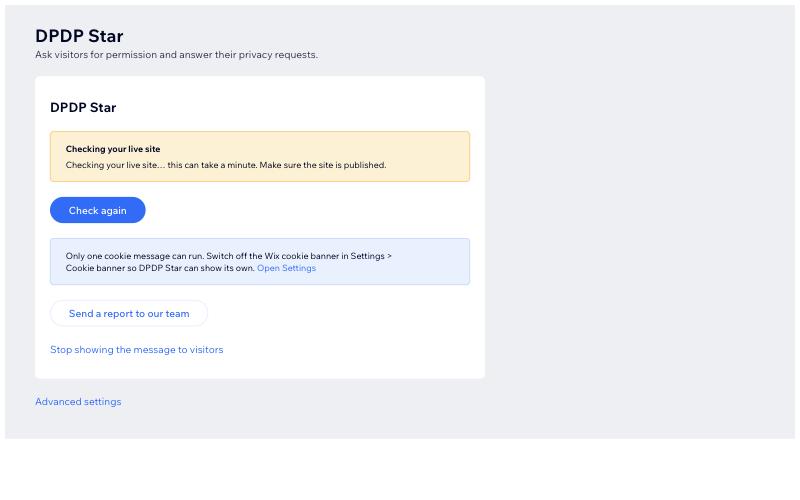Select the DPDP Star card heading
Image resolution: width=800 pixels, height=500 pixels.
(83, 108)
